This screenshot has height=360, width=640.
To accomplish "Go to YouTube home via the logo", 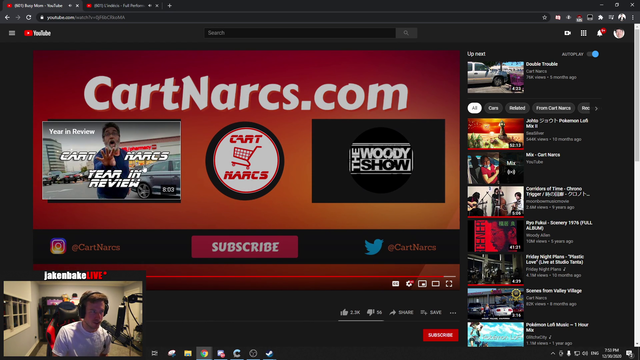I will pos(38,33).
